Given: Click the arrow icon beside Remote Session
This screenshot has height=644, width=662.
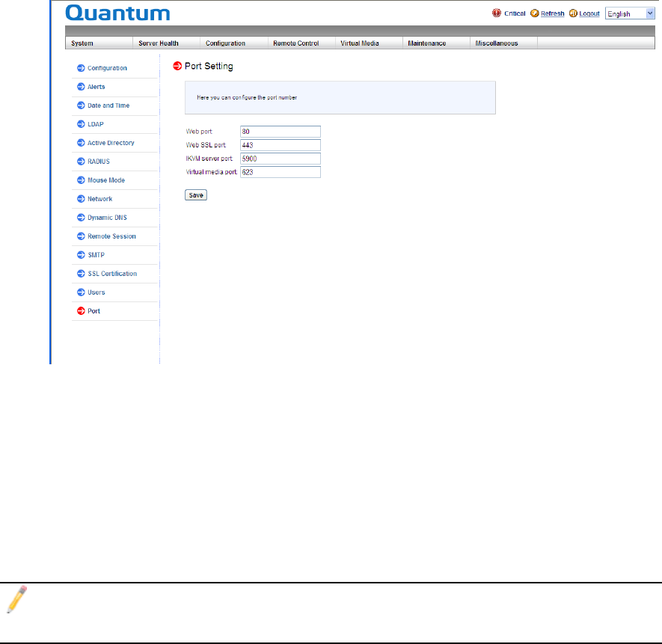Looking at the screenshot, I should (x=81, y=236).
